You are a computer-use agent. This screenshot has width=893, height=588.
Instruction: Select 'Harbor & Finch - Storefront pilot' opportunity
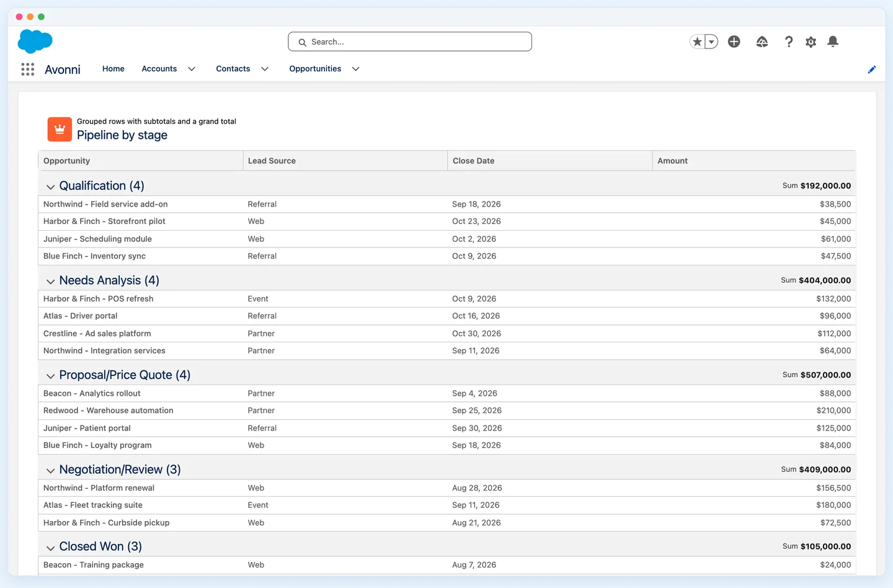pyautogui.click(x=104, y=221)
